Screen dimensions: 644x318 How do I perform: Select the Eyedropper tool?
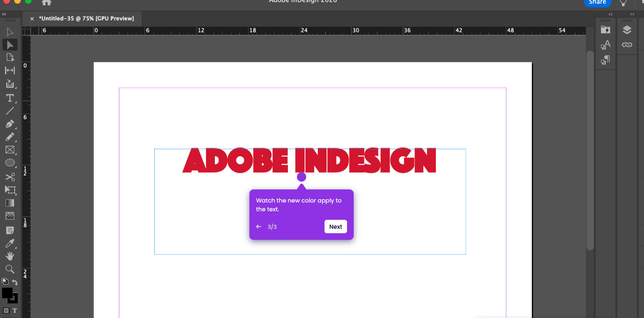(x=10, y=243)
